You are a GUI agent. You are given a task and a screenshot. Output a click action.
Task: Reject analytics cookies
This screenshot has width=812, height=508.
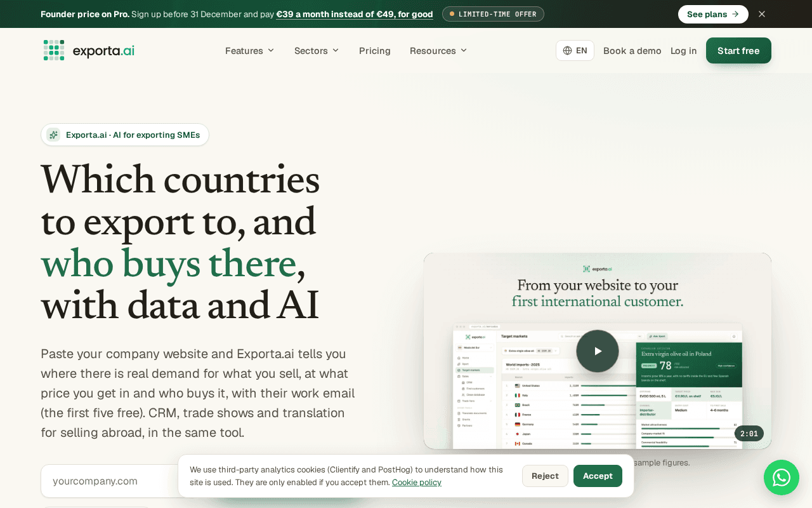[545, 476]
